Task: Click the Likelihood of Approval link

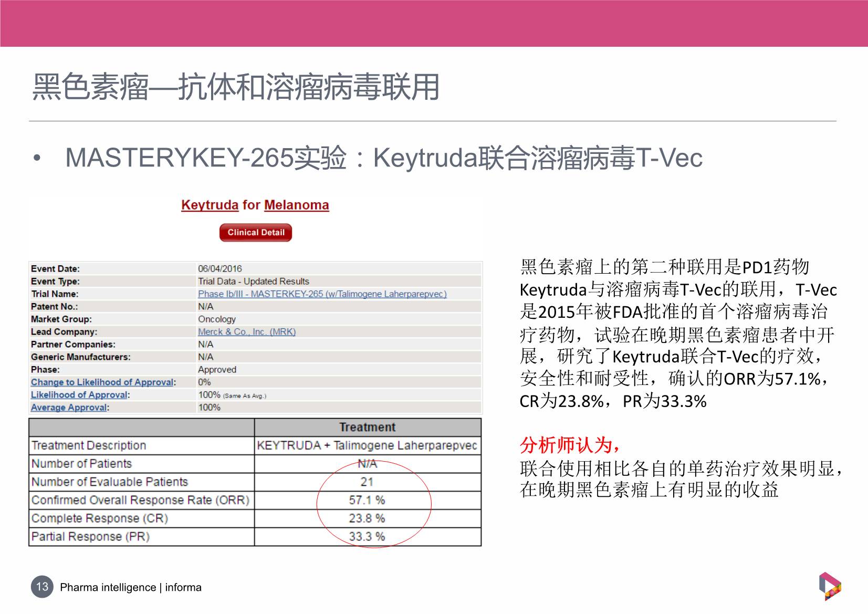Action: (x=79, y=395)
